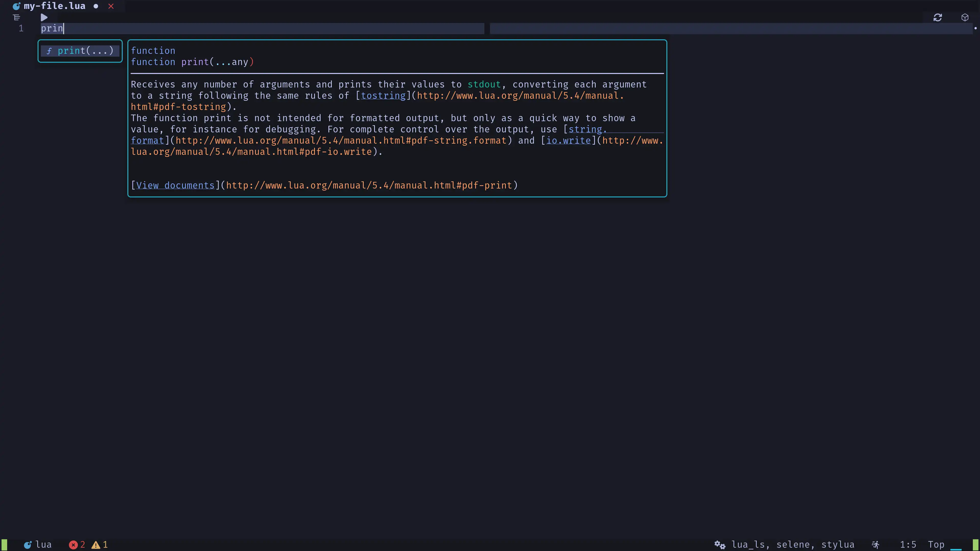Click the running figure status icon

[875, 545]
